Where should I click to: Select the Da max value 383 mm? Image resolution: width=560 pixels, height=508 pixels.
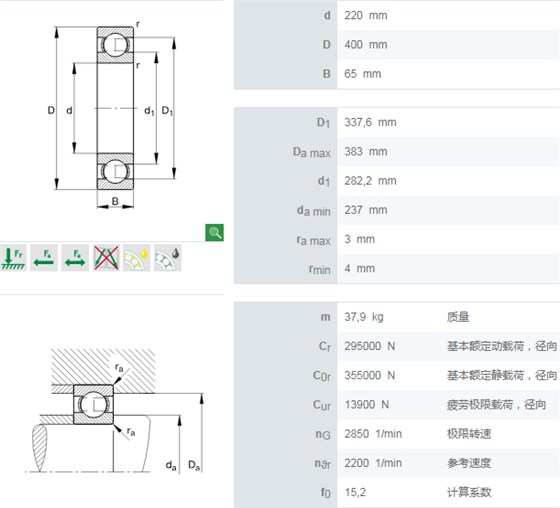point(365,151)
